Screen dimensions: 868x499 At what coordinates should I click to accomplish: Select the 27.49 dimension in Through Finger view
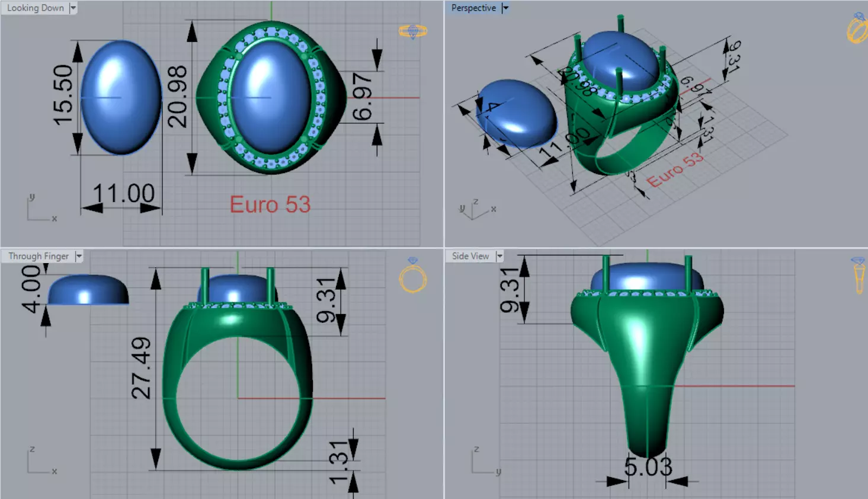click(141, 368)
